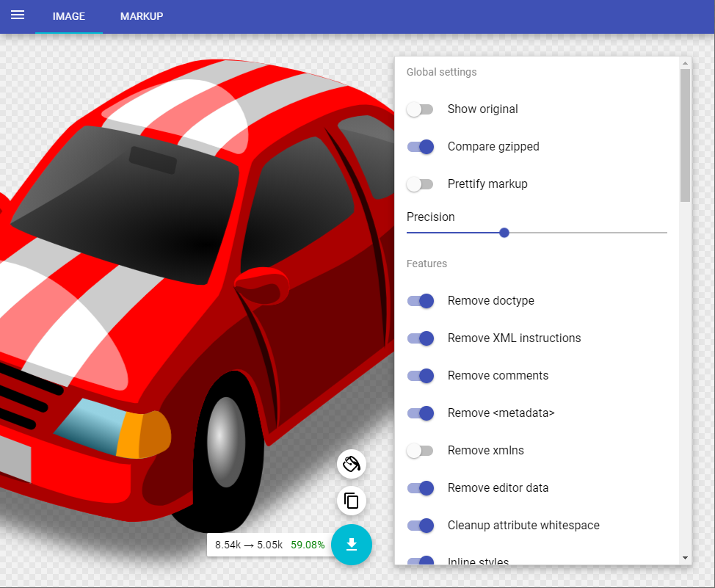Switch to the MARKUP tab

[141, 16]
